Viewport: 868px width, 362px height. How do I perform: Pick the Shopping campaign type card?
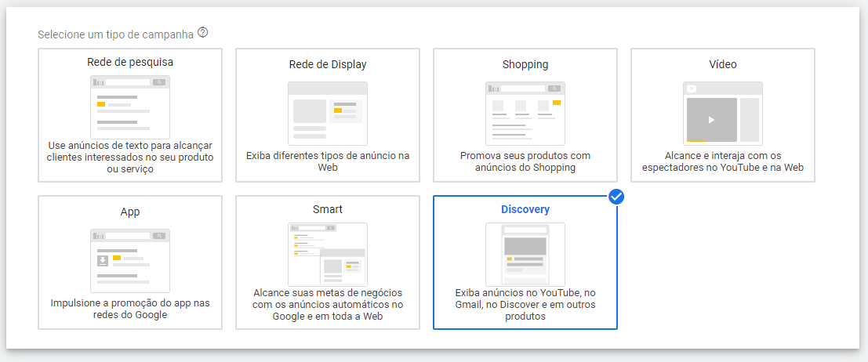coord(525,115)
